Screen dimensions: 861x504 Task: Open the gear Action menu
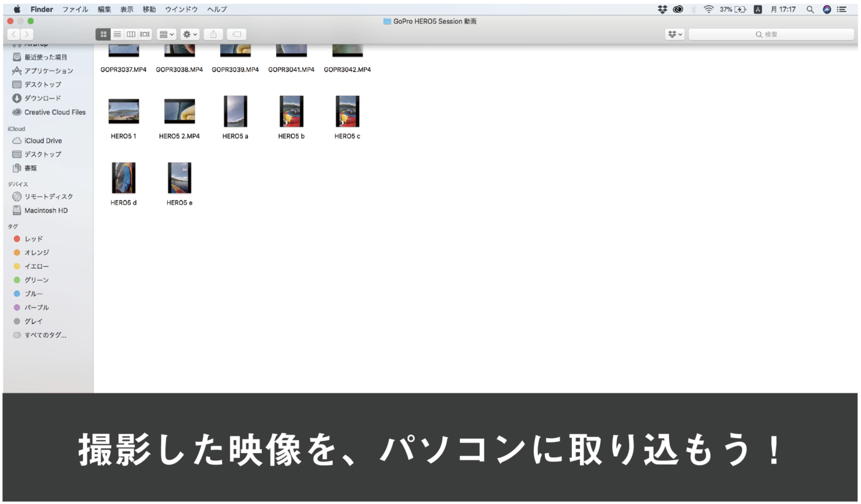point(190,34)
